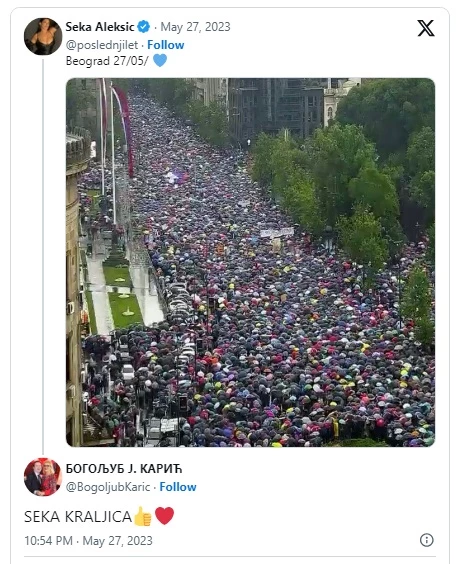Open the @poslednjilet handle link
461x564 pixels.
click(102, 45)
